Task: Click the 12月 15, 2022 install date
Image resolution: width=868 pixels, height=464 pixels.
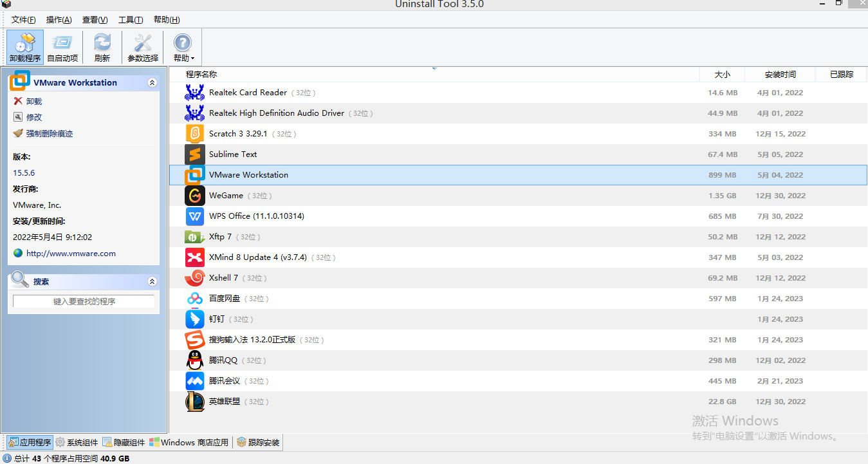Action: (x=780, y=134)
